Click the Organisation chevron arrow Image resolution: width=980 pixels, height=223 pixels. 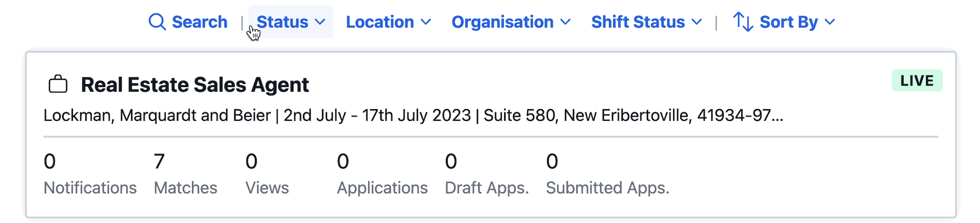pos(565,22)
